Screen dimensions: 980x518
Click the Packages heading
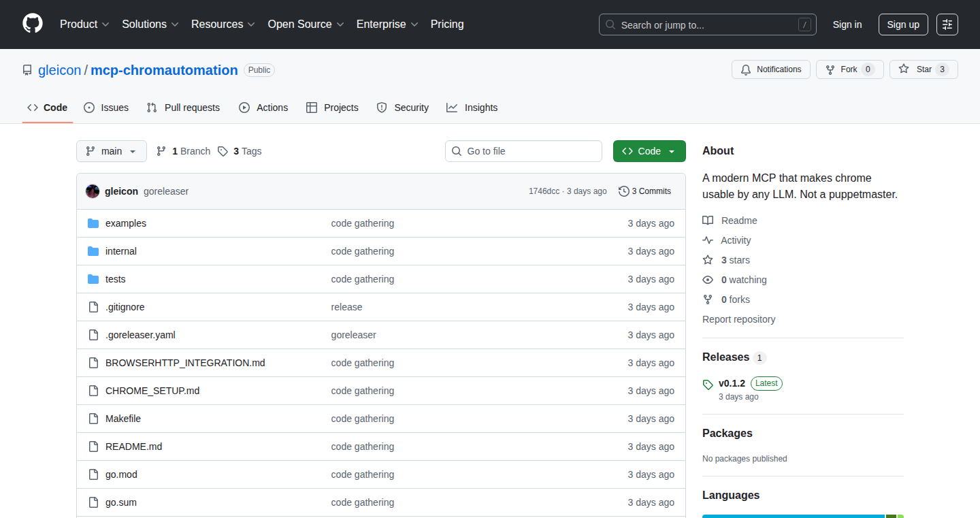pyautogui.click(x=728, y=434)
